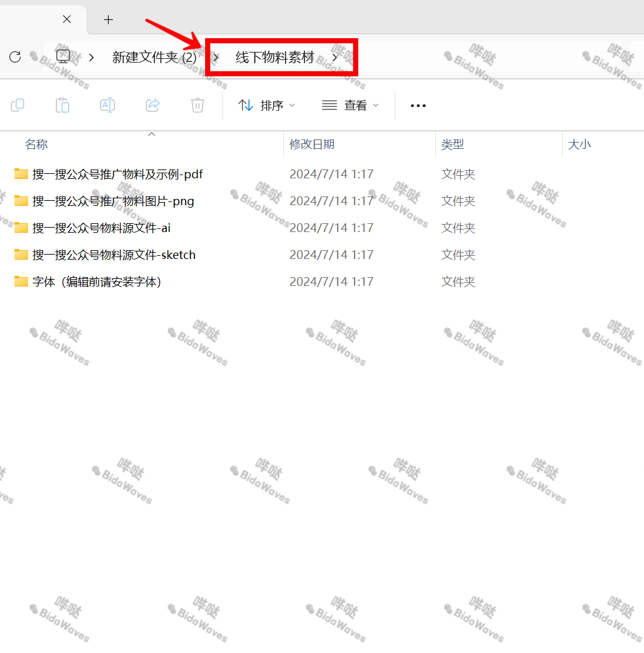Click the Copy icon in the toolbar

(x=18, y=105)
